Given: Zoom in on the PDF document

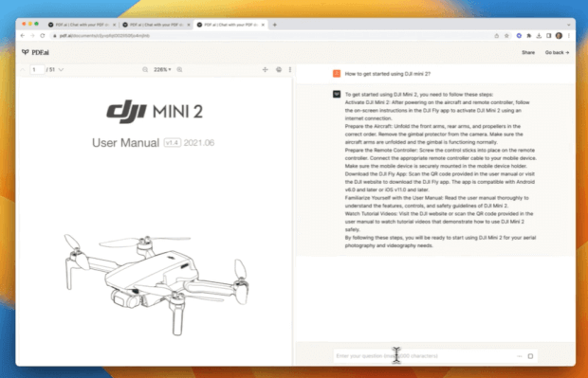Looking at the screenshot, I should point(179,70).
